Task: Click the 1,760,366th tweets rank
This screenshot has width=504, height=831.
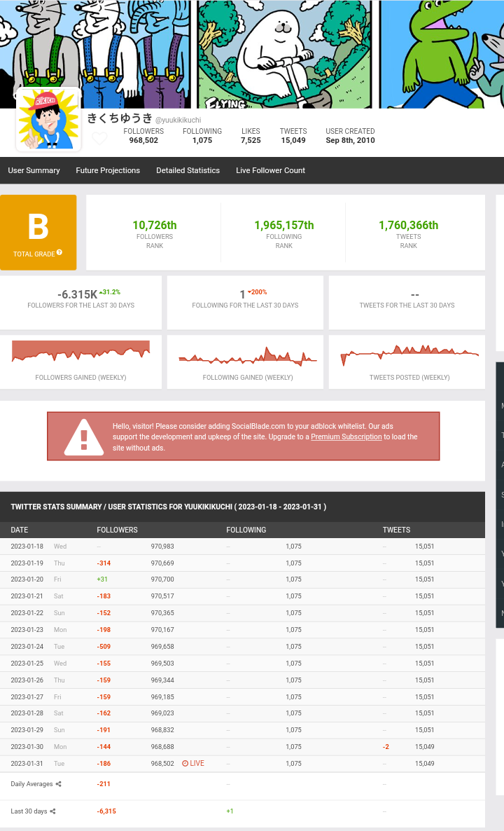Action: point(409,225)
